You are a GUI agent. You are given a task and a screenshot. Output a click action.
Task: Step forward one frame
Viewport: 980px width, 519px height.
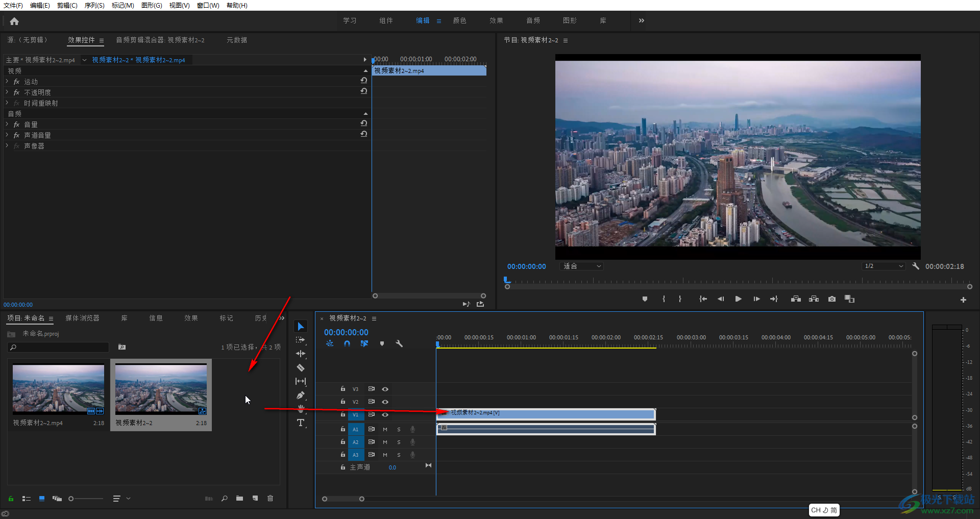point(756,299)
